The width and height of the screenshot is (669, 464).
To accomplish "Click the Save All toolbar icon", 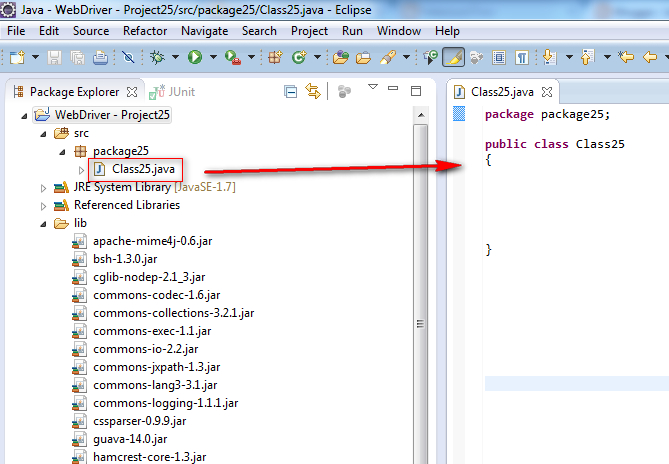I will pyautogui.click(x=77, y=57).
